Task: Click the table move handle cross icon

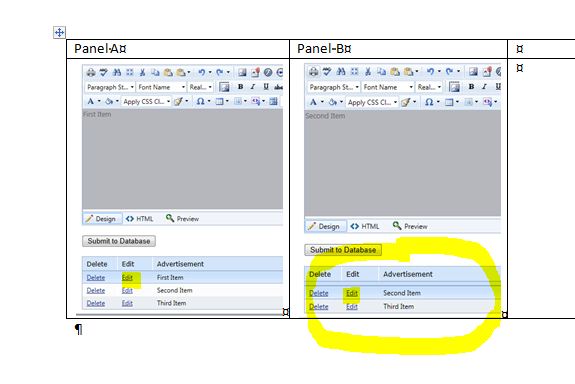Action: (59, 32)
